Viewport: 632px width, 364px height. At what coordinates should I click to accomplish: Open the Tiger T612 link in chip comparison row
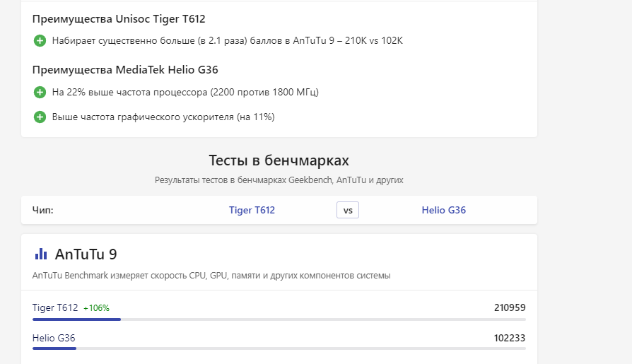click(x=252, y=210)
